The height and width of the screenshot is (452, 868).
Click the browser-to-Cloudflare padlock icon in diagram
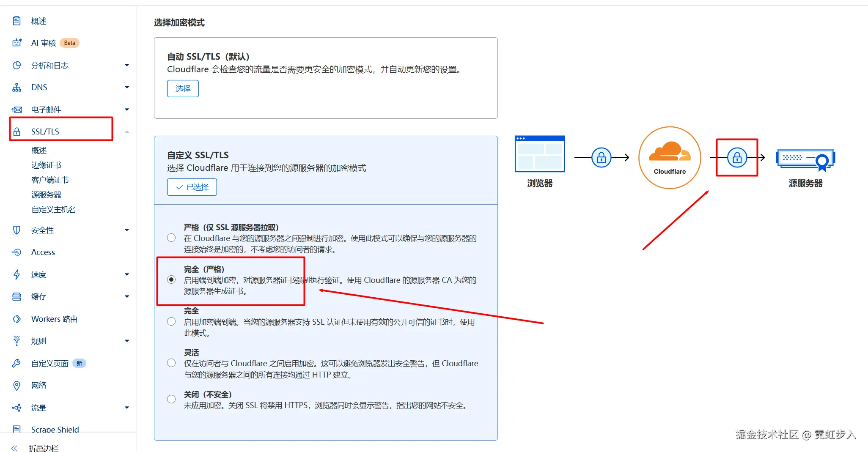(x=601, y=158)
